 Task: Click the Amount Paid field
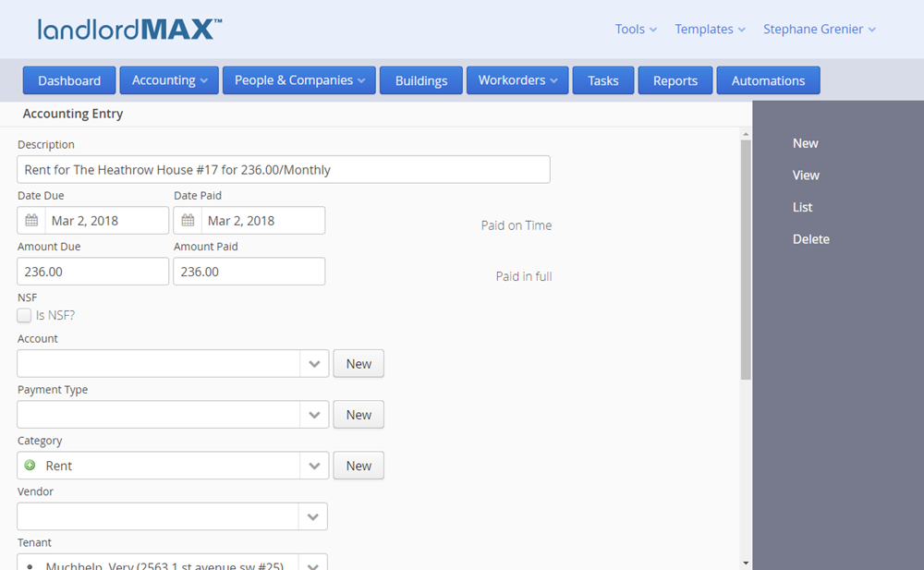click(249, 272)
